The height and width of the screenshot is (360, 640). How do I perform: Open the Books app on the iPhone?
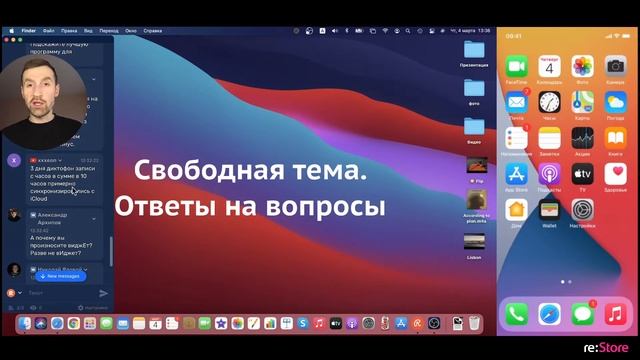[616, 138]
